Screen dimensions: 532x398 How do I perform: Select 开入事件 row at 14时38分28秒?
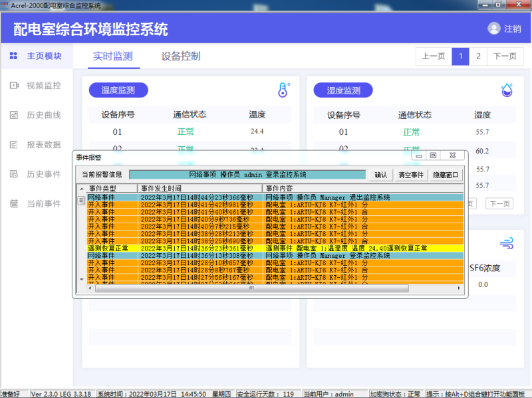point(275,234)
